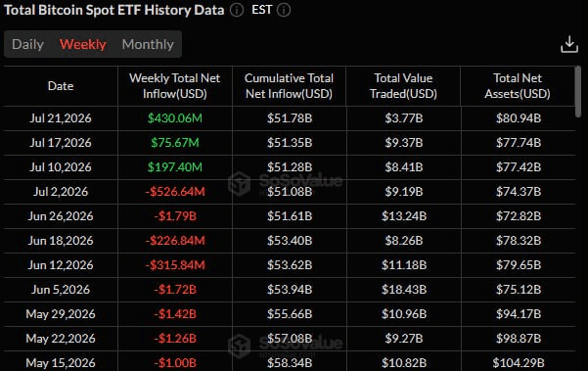Click the $79.65B net assets value
Image resolution: width=588 pixels, height=371 pixels.
(x=519, y=265)
